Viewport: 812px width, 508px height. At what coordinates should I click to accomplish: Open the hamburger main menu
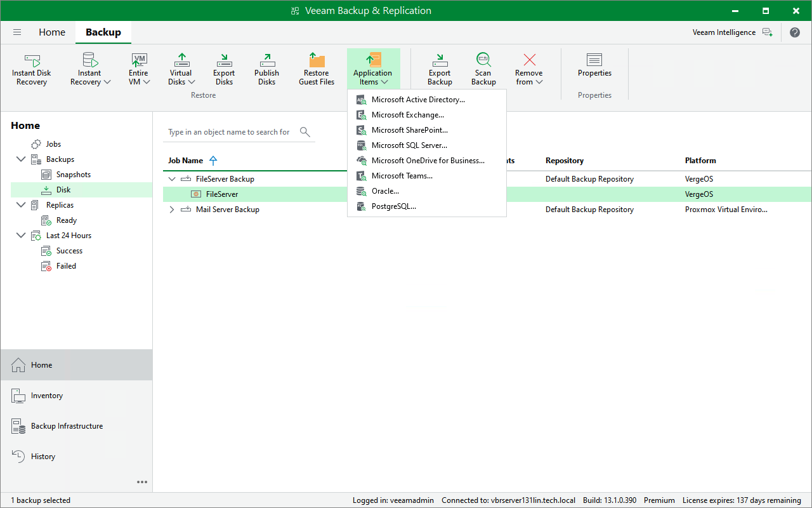(17, 32)
